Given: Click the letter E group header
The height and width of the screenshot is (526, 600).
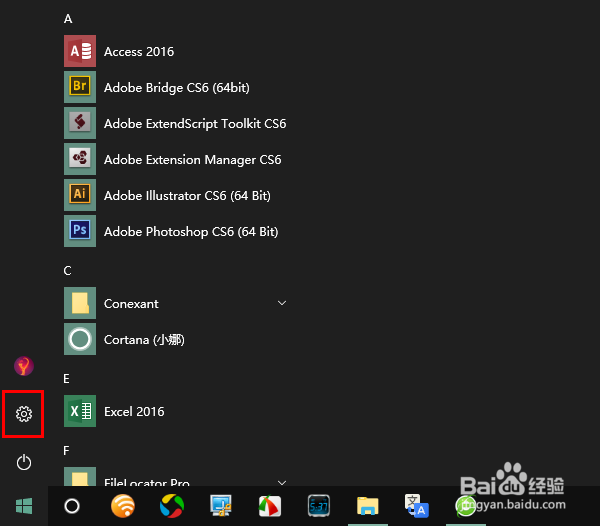Looking at the screenshot, I should [x=67, y=379].
